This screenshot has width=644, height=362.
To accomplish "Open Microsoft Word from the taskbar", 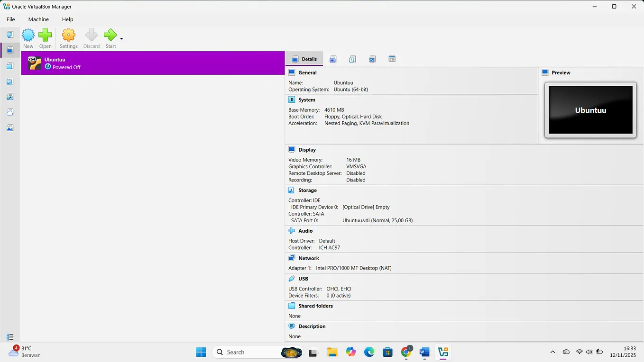I will click(x=424, y=352).
